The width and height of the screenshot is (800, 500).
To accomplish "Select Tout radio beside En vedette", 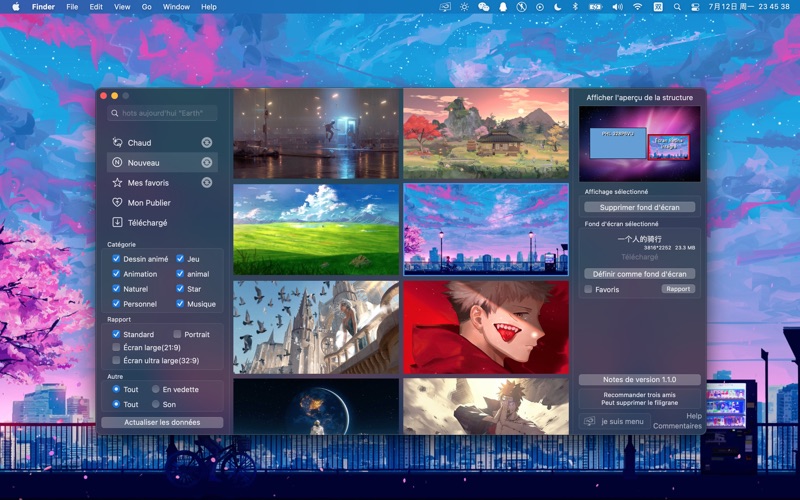I will tap(116, 389).
